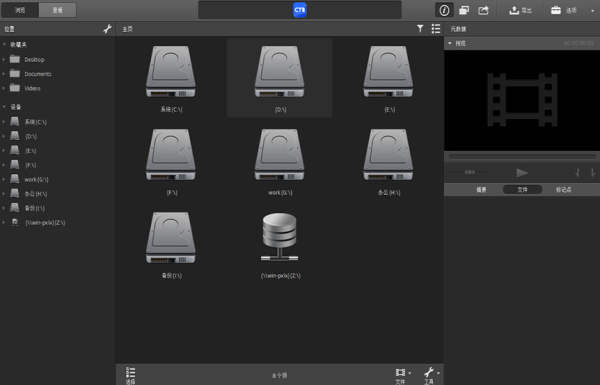The height and width of the screenshot is (385, 600).
Task: Open the 摘要 (Summary) metadata tab
Action: click(x=481, y=189)
